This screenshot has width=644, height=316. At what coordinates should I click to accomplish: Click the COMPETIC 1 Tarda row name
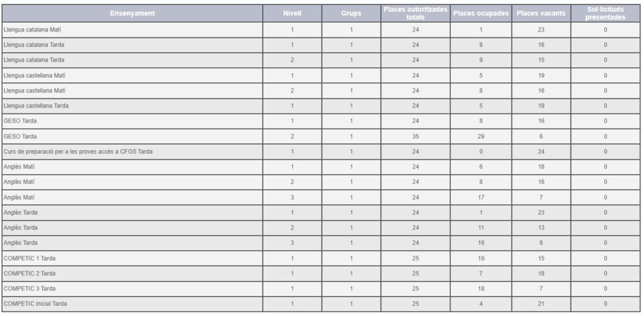click(30, 258)
